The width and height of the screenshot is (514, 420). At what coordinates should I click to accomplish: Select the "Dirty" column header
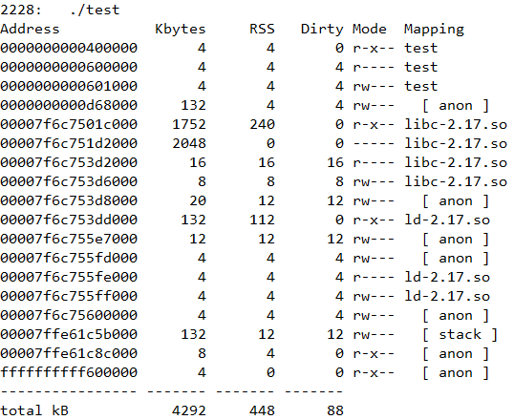(322, 29)
